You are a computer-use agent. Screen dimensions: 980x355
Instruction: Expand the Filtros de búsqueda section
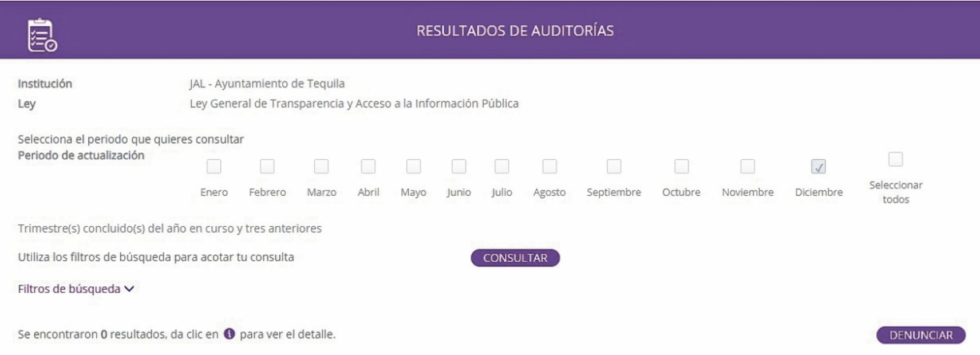coord(75,290)
